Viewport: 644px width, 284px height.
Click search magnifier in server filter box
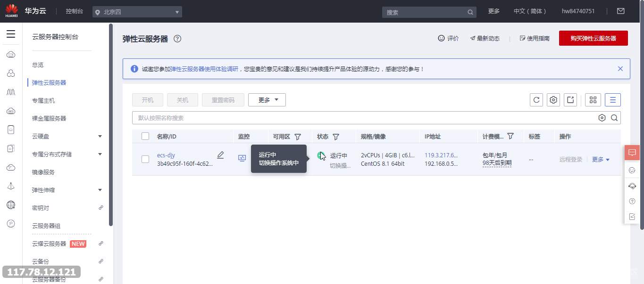614,118
